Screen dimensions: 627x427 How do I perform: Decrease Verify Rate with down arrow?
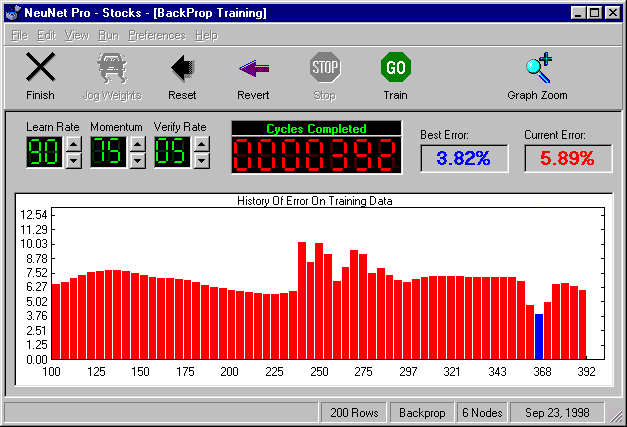click(201, 160)
